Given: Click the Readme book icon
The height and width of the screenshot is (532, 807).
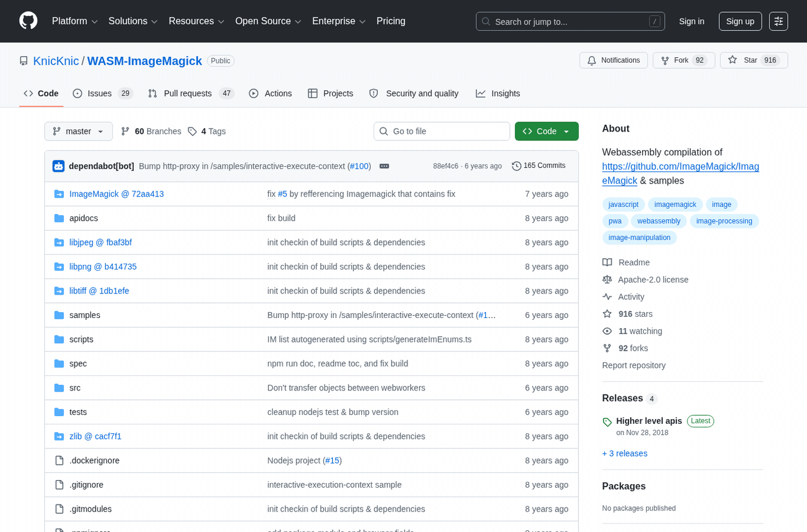Looking at the screenshot, I should tap(607, 262).
